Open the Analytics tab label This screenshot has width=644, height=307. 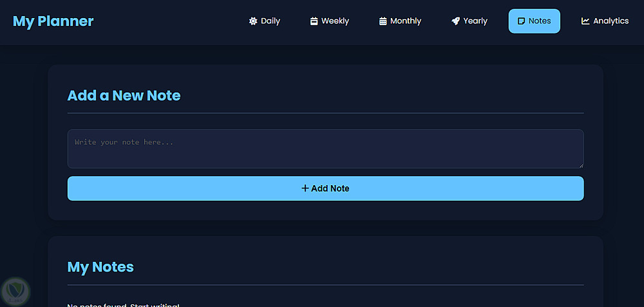point(611,21)
